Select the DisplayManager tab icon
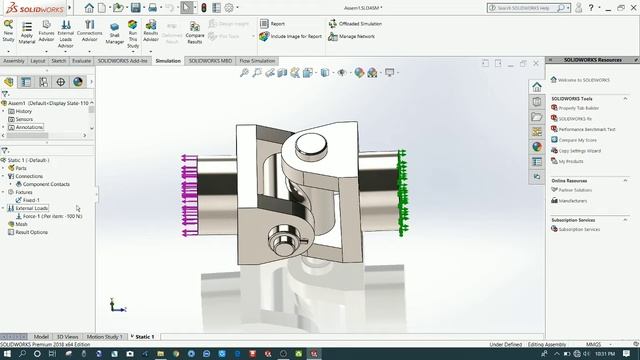The width and height of the screenshot is (640, 360). click(x=78, y=82)
